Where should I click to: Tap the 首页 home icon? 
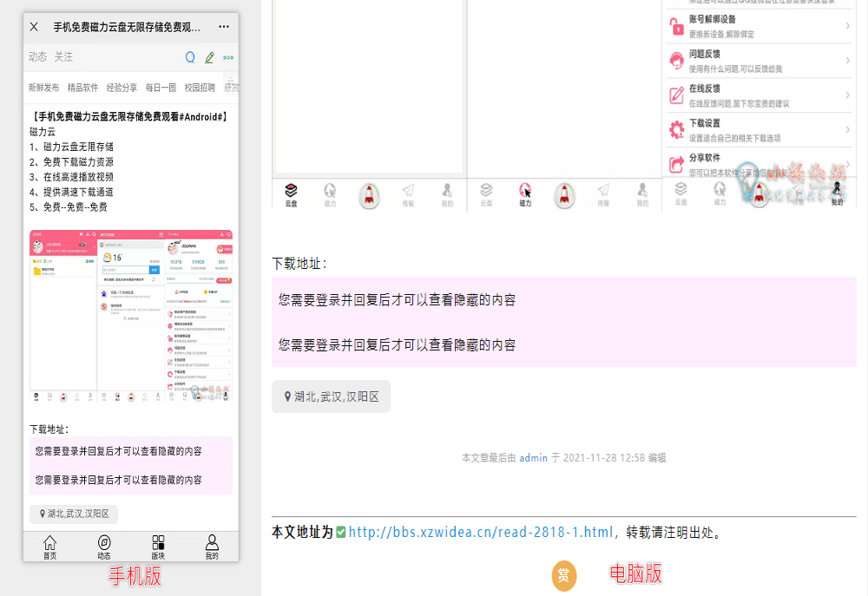[x=50, y=545]
